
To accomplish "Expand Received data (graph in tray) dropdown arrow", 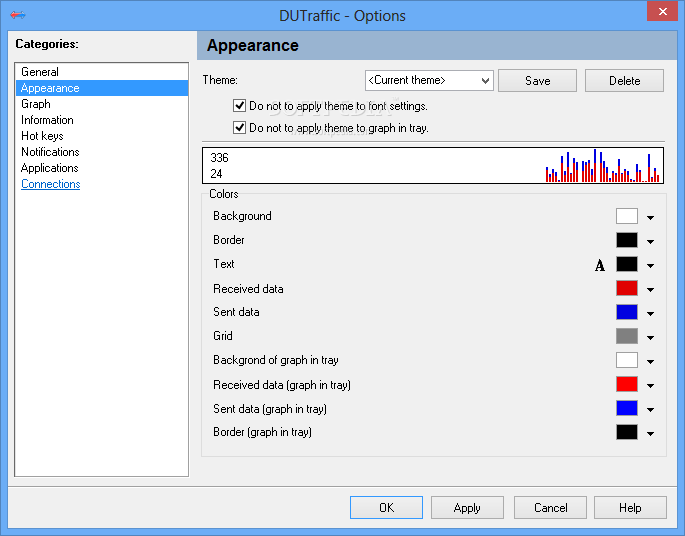I will (x=650, y=385).
